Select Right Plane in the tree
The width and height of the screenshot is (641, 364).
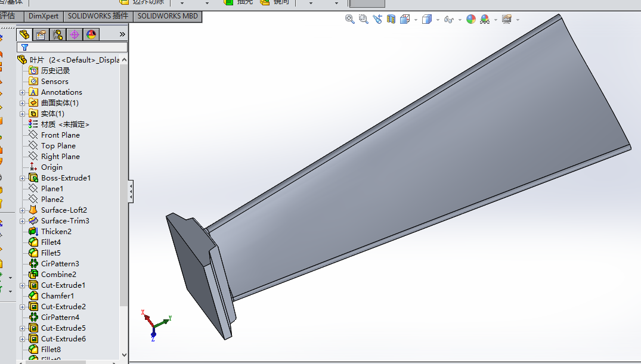[60, 157]
